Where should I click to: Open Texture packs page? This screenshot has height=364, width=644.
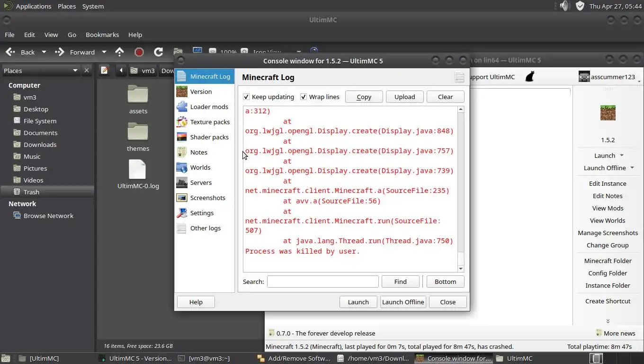coord(205,122)
